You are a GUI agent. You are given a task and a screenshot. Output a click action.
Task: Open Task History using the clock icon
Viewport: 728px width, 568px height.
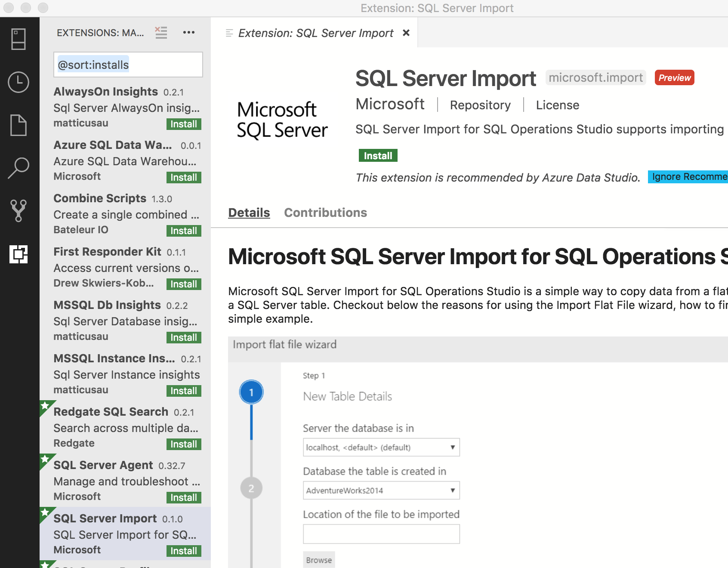[18, 83]
